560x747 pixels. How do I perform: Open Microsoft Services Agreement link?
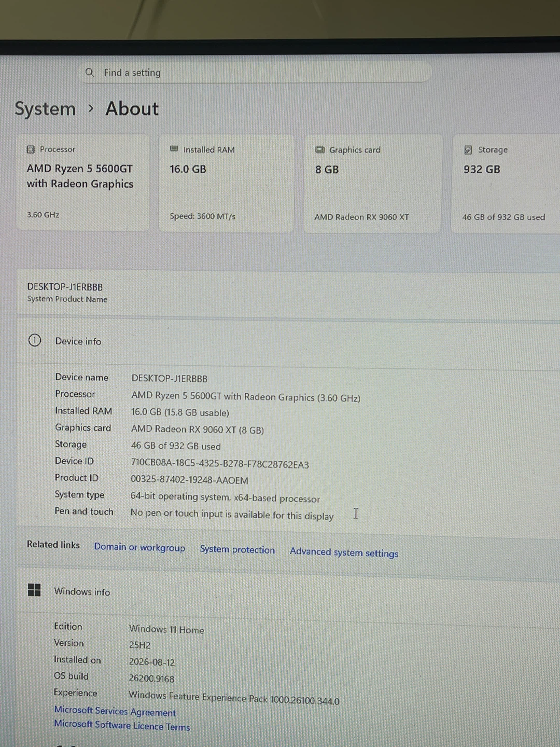[115, 711]
